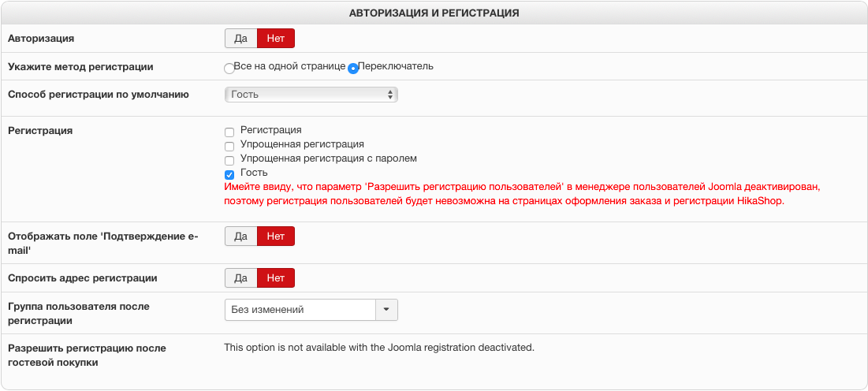Tick 'Упрощенная регистрация с паролем' checkbox
This screenshot has height=391, width=868.
(229, 160)
